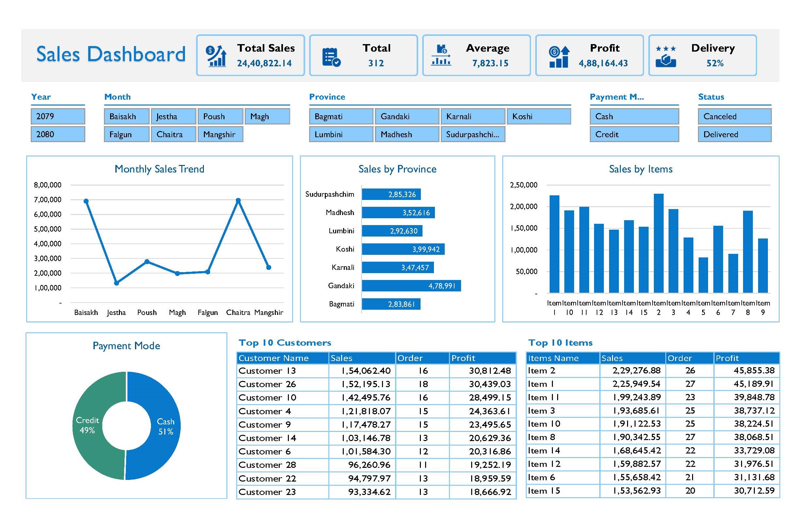Choose Poush in Month slicer
The image size is (812, 525).
tap(221, 116)
